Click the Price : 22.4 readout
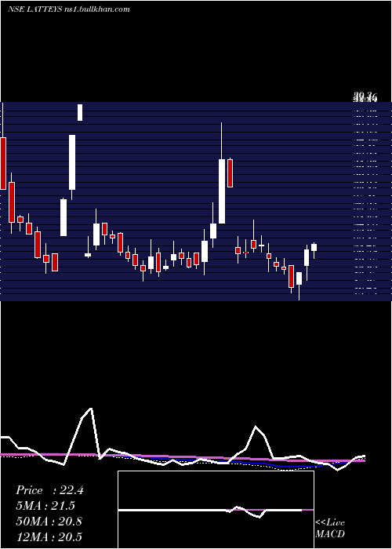The width and height of the screenshot is (392, 549). click(x=49, y=490)
